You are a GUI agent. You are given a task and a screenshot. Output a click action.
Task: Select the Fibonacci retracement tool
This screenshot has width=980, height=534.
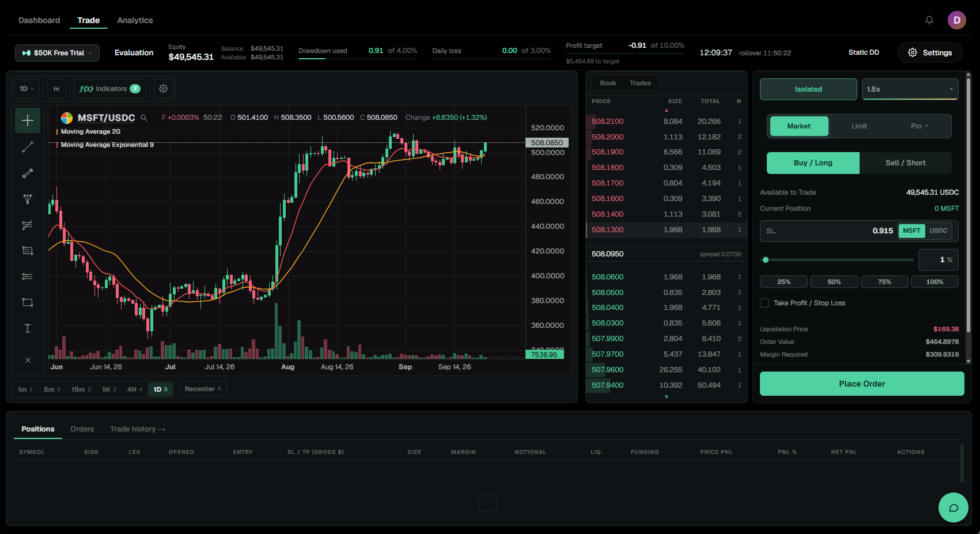click(x=28, y=251)
